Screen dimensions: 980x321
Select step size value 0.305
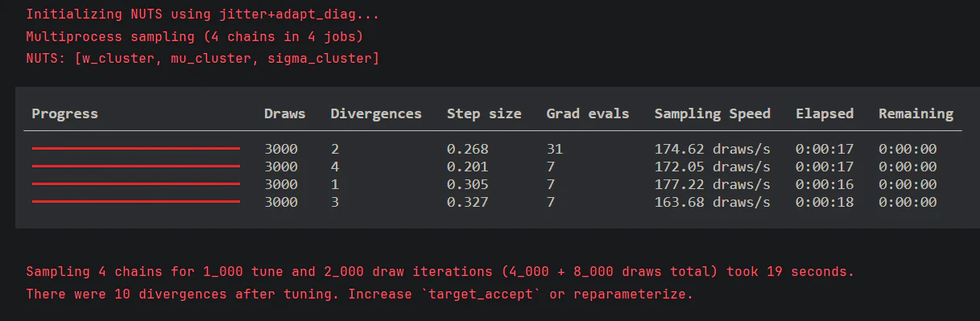point(468,184)
